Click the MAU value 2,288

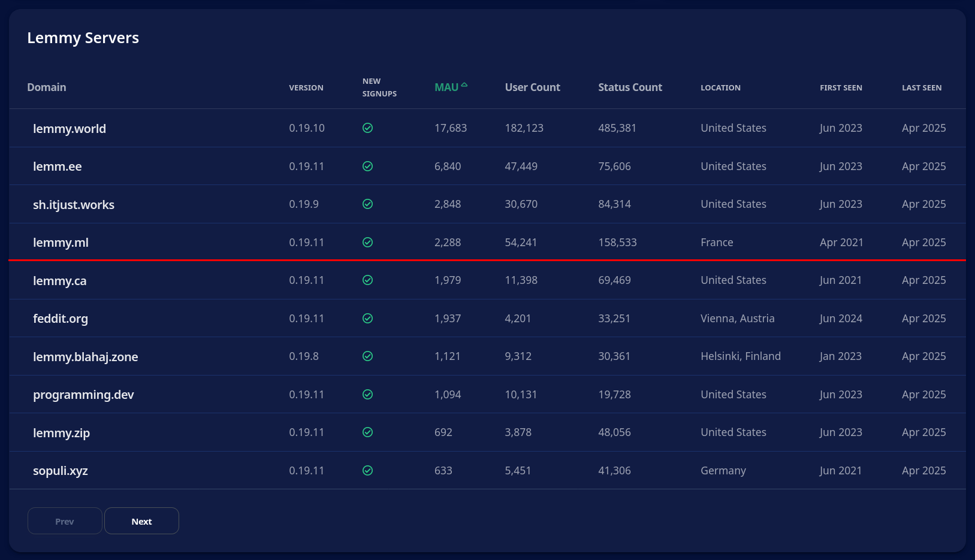(448, 243)
